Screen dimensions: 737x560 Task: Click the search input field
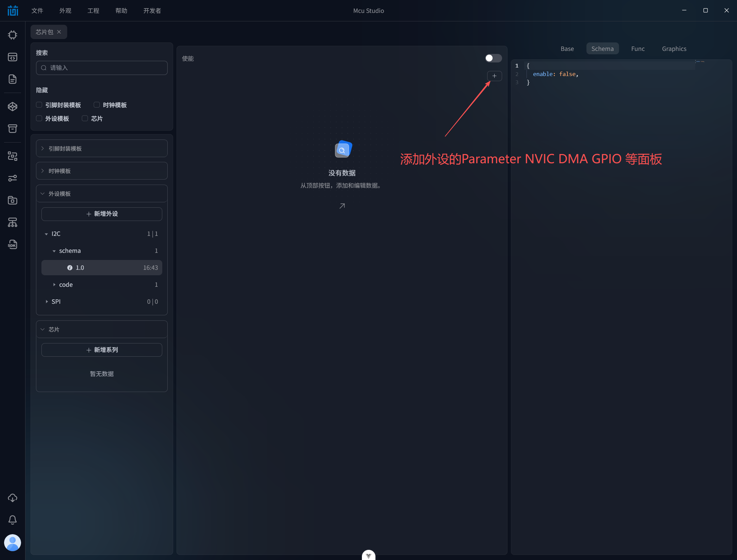click(x=105, y=68)
